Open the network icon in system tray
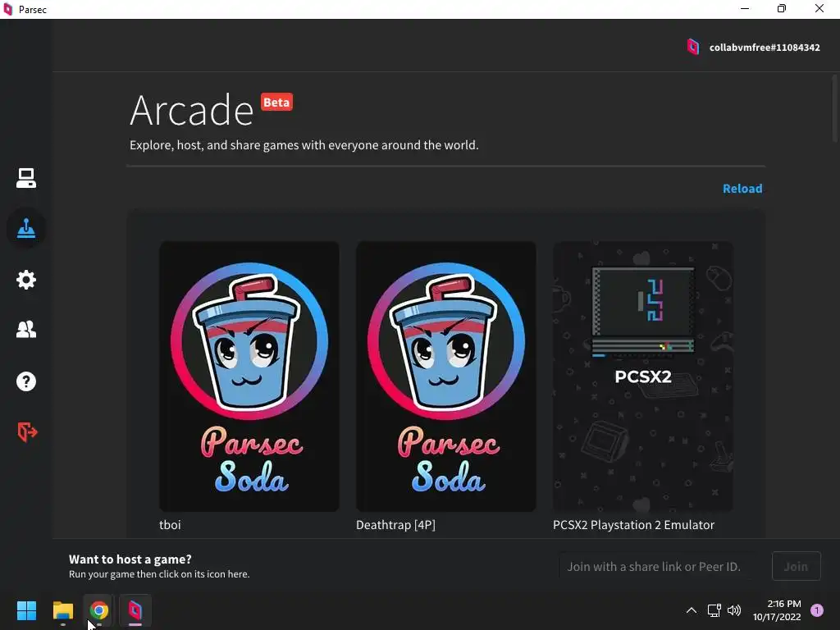Screen dimensions: 840x630 click(714, 610)
